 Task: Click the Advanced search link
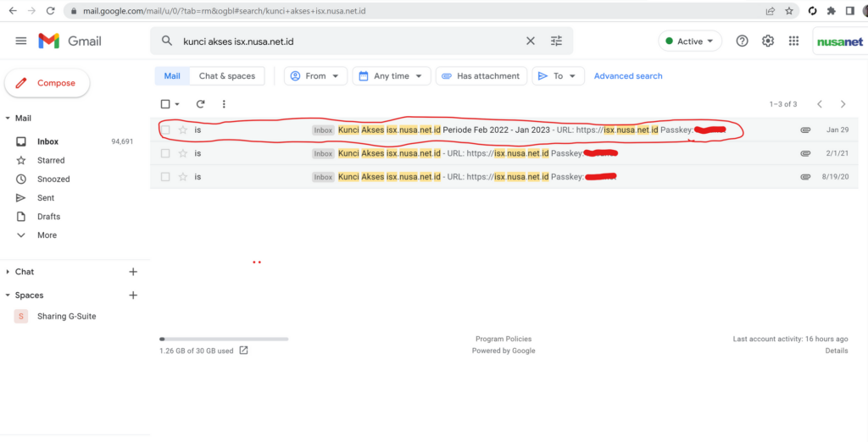[x=628, y=76]
